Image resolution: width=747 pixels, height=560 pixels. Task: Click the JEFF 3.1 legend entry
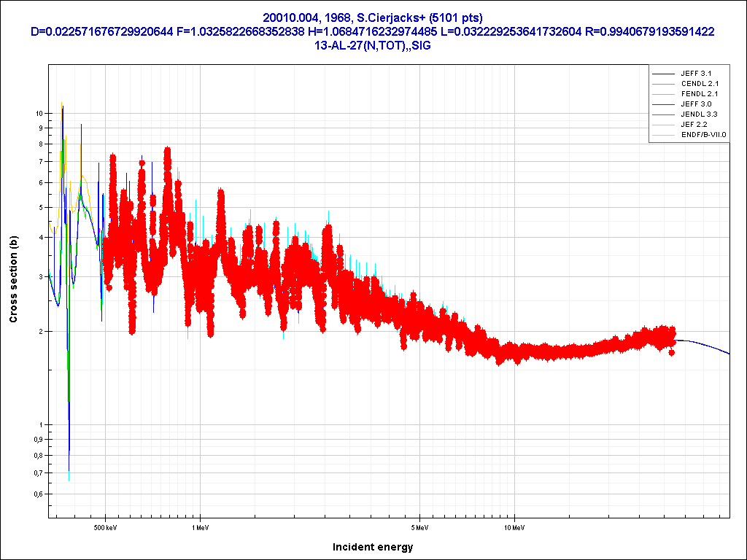(695, 74)
